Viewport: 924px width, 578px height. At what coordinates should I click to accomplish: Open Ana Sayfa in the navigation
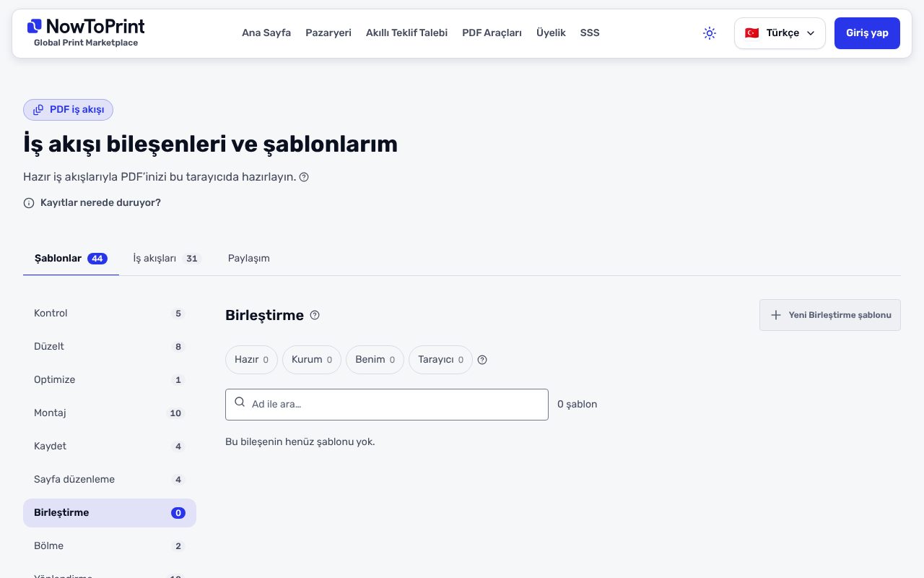[x=266, y=33]
